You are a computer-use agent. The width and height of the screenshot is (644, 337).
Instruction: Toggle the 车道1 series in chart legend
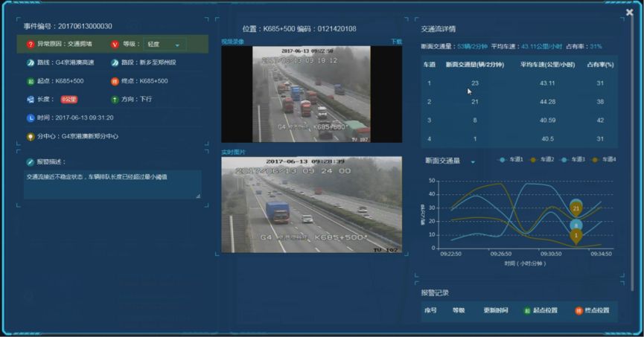511,160
